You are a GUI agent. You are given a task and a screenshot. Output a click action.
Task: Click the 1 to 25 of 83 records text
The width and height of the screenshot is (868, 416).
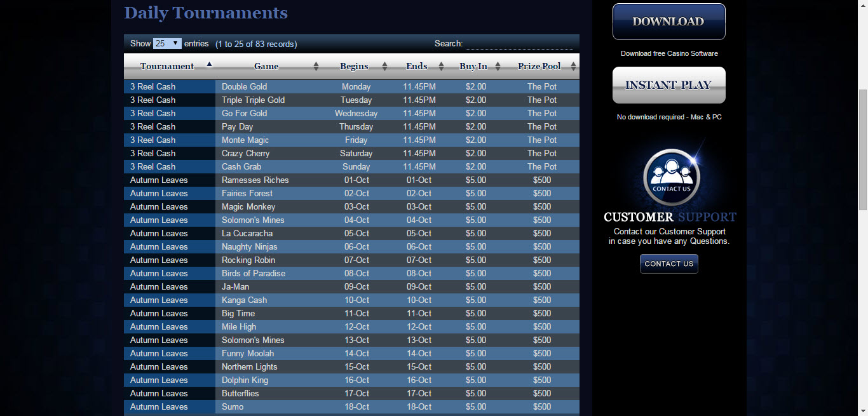pyautogui.click(x=256, y=44)
